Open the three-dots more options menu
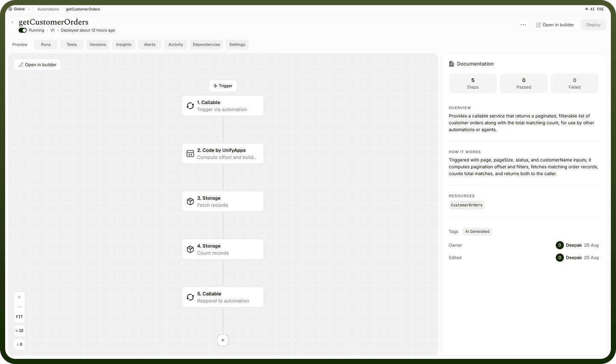Screen dimensions: 616x364 (523, 25)
